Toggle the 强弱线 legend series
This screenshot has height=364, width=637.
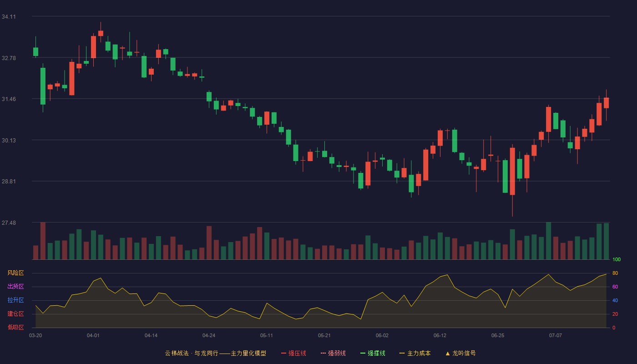(x=333, y=353)
